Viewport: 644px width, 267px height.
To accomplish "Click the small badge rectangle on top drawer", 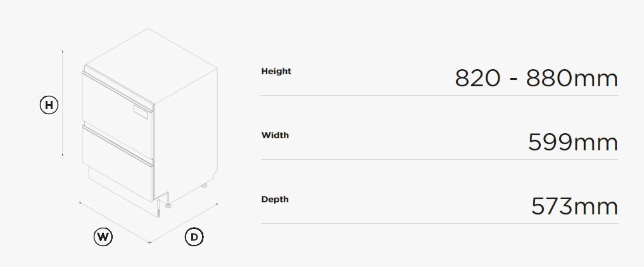I will tap(141, 112).
